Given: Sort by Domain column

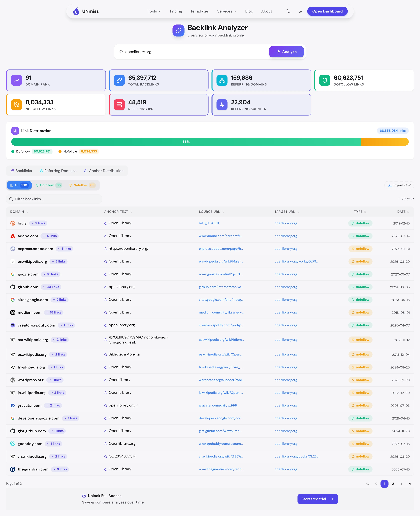Looking at the screenshot, I should coord(19,212).
